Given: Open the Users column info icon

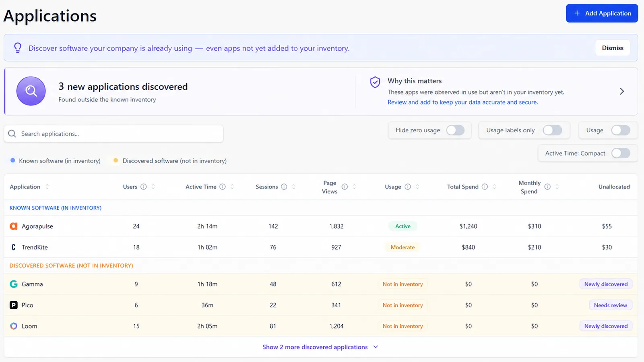Looking at the screenshot, I should point(144,187).
